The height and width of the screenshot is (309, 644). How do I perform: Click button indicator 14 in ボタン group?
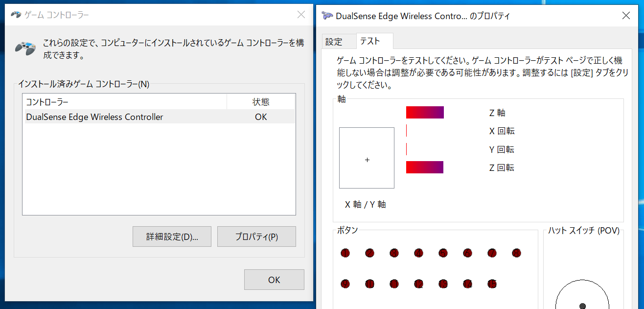tap(467, 284)
